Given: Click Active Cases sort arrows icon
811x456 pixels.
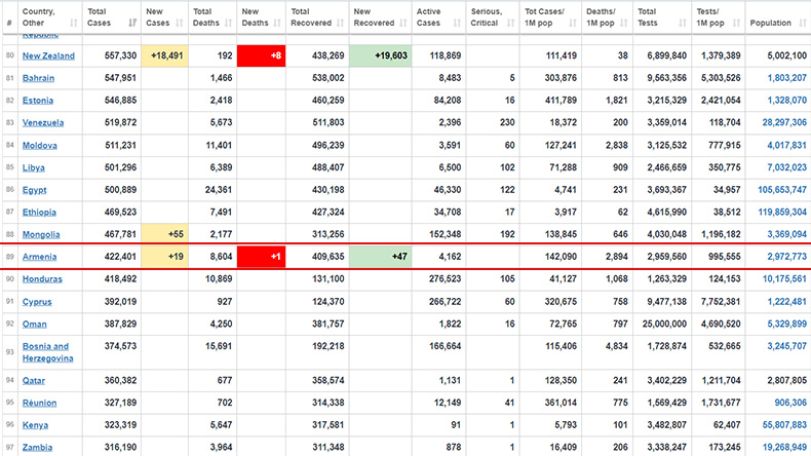Looking at the screenshot, I should pos(457,23).
